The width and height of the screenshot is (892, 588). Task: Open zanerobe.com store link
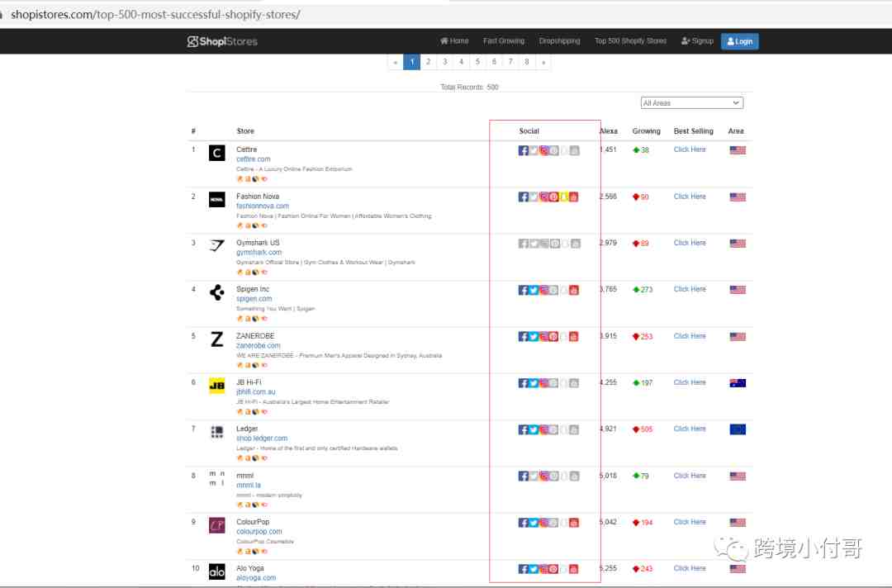259,346
